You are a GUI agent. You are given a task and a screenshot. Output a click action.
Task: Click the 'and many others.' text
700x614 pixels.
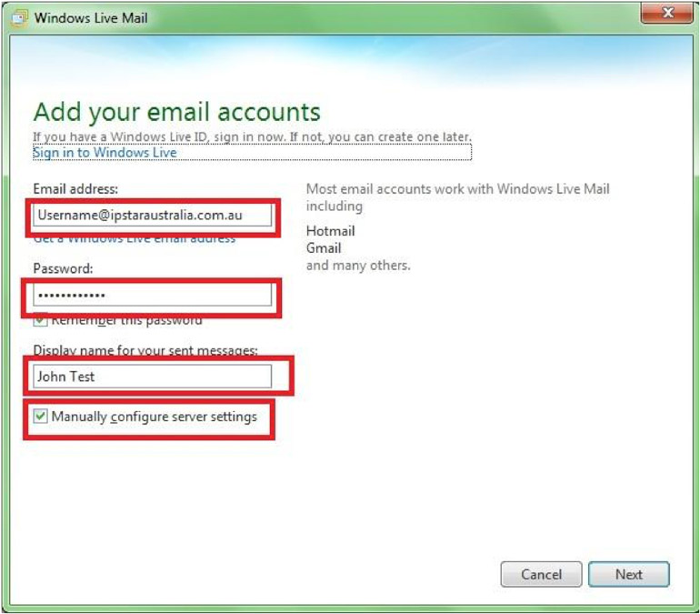pyautogui.click(x=358, y=266)
